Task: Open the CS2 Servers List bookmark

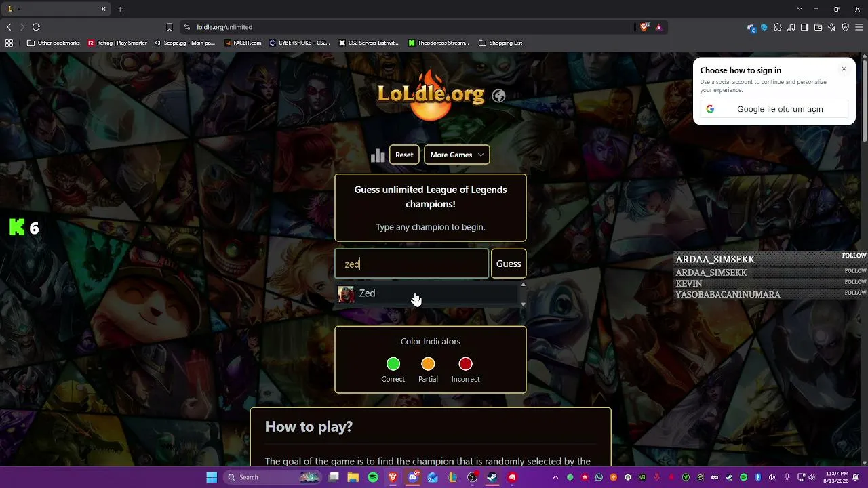Action: (x=369, y=43)
